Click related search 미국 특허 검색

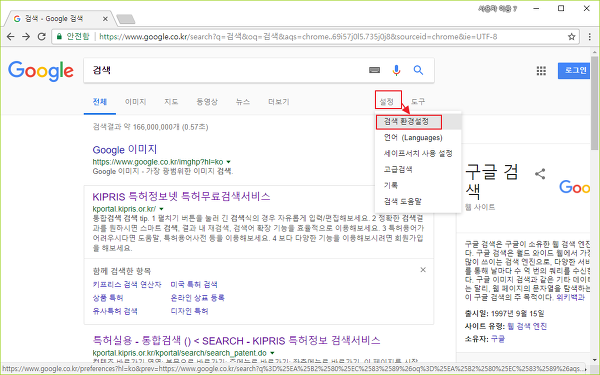[x=194, y=285]
